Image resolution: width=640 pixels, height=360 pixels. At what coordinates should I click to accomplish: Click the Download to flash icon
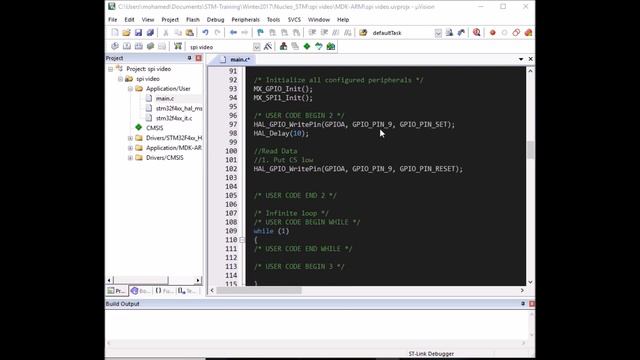(178, 47)
